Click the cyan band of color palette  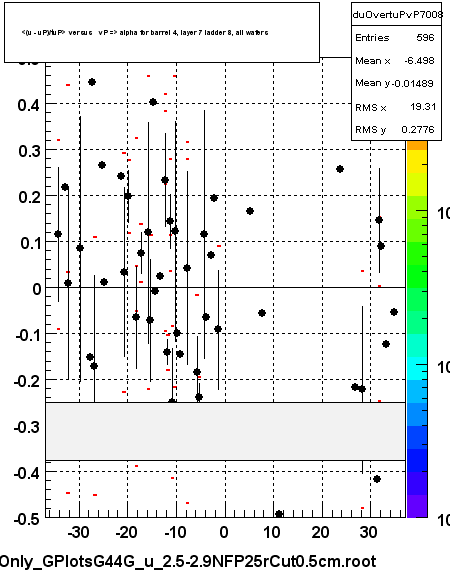(x=417, y=369)
